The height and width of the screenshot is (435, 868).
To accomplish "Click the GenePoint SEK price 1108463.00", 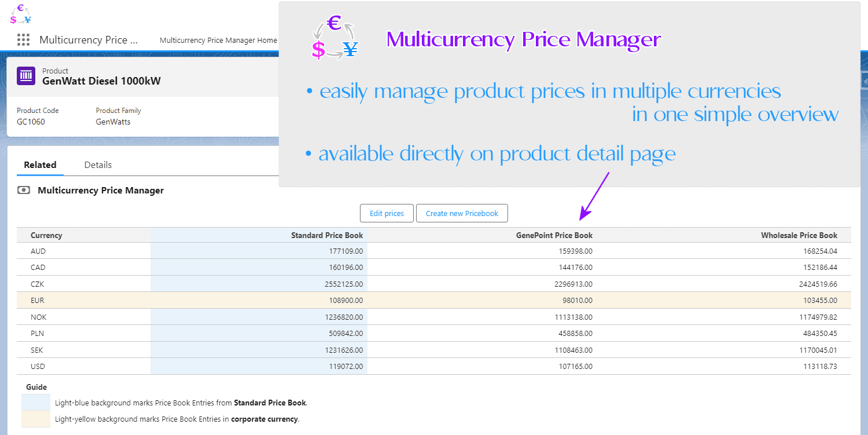I will click(572, 350).
